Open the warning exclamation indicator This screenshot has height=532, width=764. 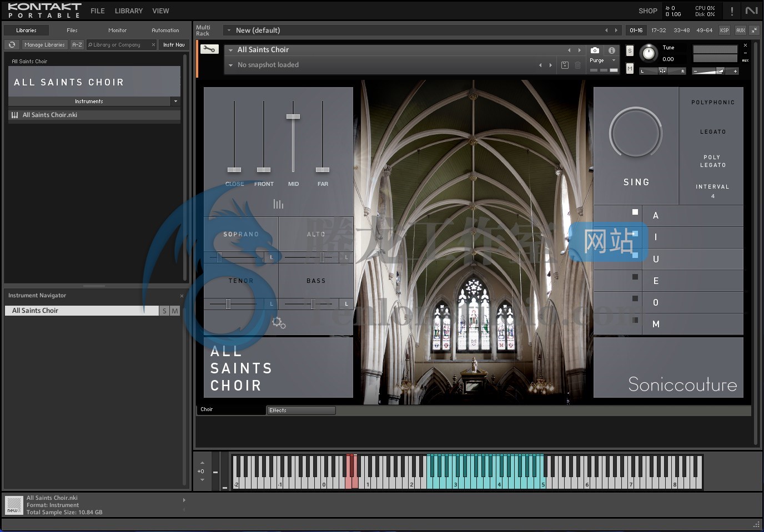coord(732,11)
